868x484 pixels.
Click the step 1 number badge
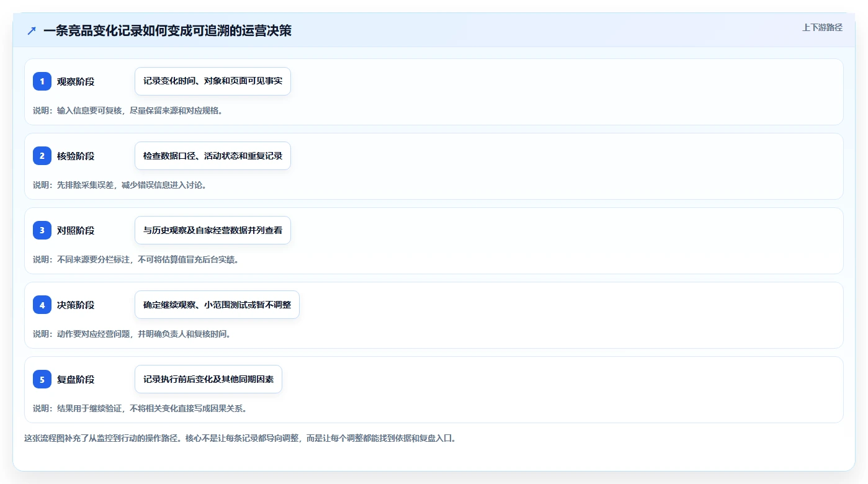pos(42,81)
